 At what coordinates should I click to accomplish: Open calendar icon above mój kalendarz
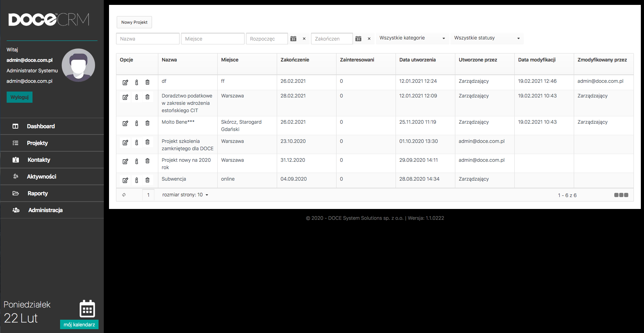[87, 309]
